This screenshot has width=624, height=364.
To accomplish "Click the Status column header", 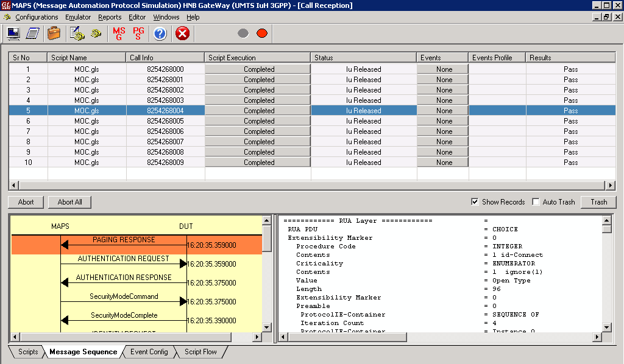I will point(363,58).
